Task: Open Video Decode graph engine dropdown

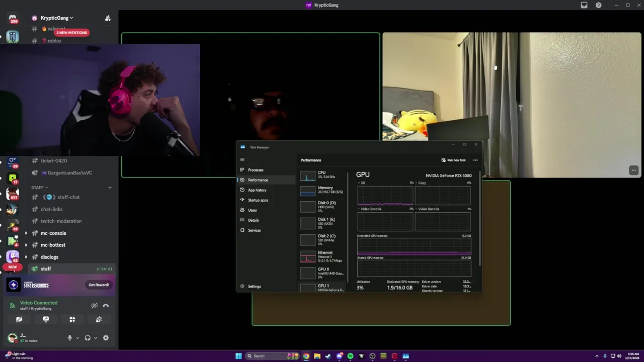Action: point(427,209)
